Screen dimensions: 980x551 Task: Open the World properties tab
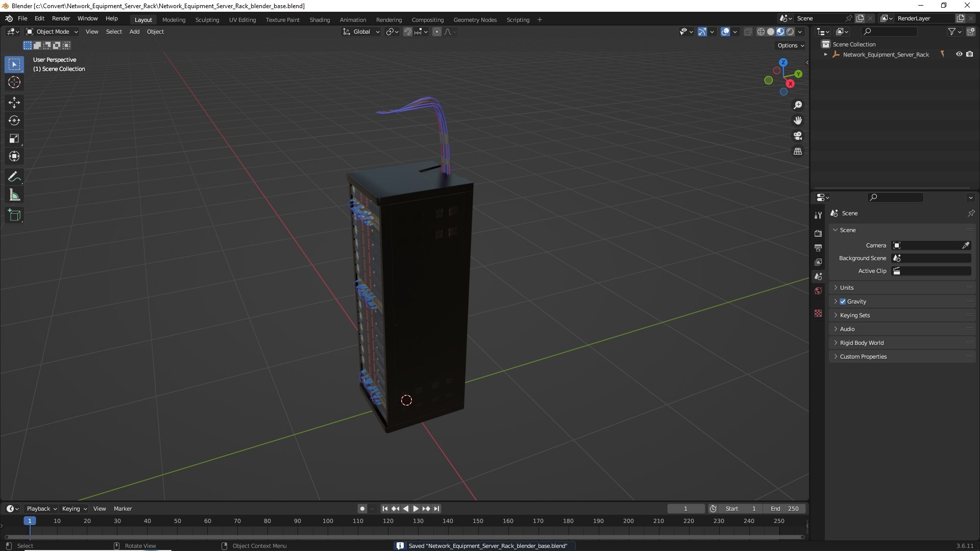[x=818, y=291]
